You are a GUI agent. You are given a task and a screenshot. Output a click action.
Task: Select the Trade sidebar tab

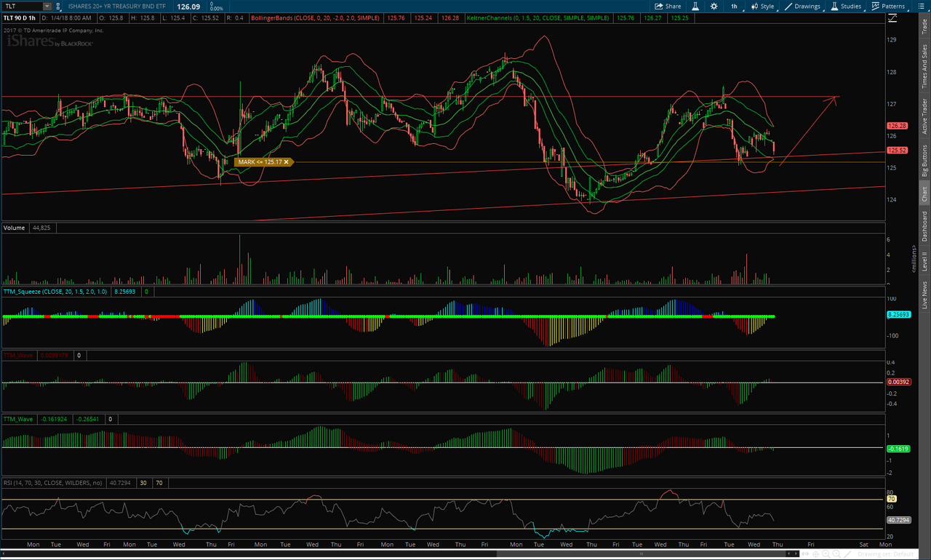click(924, 28)
